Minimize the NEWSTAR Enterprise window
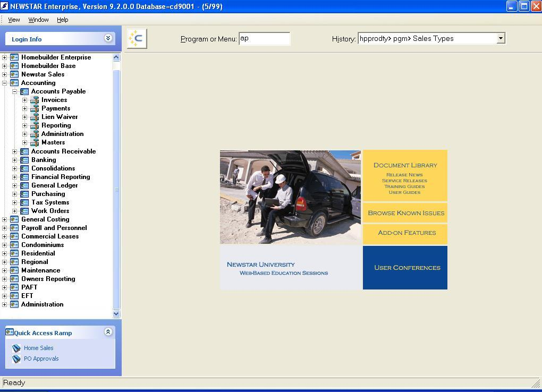542x392 pixels. [x=512, y=6]
